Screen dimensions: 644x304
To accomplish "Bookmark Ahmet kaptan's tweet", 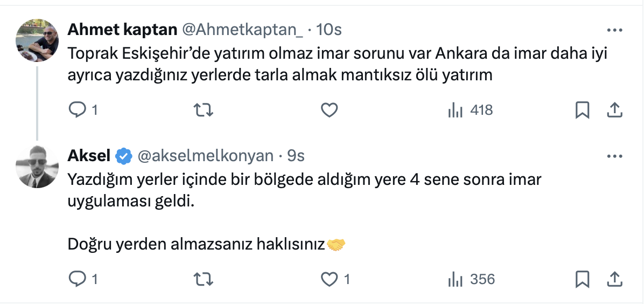I will pyautogui.click(x=582, y=110).
